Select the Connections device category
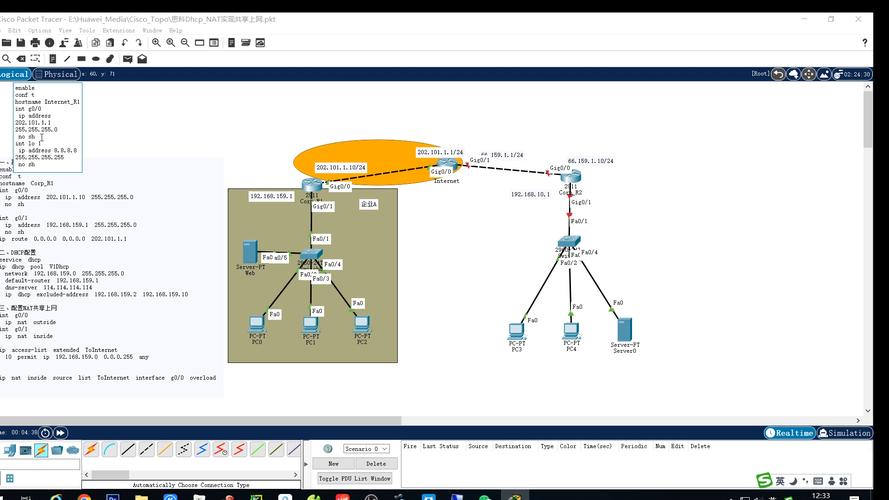The width and height of the screenshot is (889, 500). pyautogui.click(x=41, y=450)
